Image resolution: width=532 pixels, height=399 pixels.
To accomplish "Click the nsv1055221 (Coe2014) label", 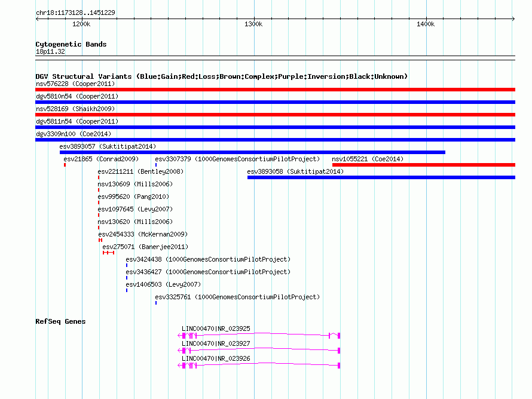I will (368, 159).
